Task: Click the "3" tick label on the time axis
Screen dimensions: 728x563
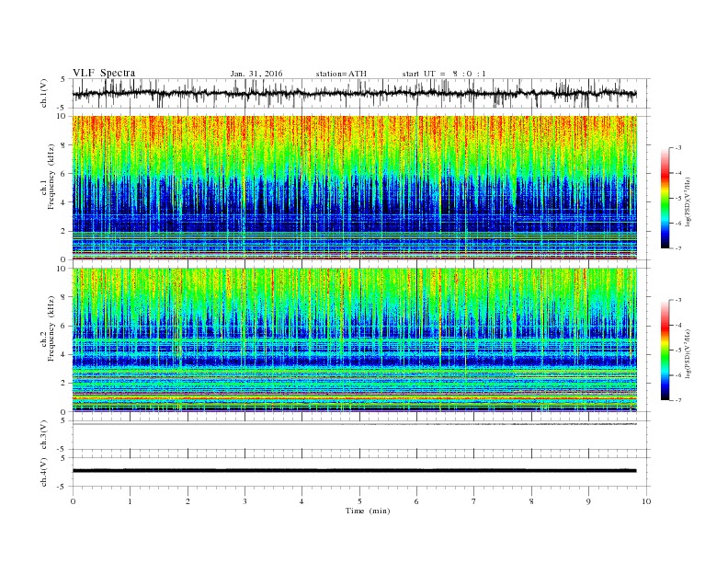Action: 245,501
